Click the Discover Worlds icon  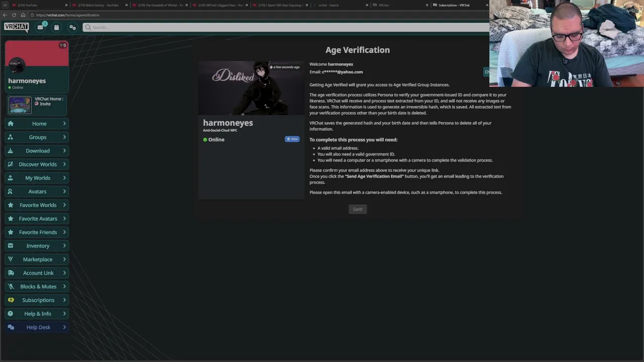coord(11,164)
